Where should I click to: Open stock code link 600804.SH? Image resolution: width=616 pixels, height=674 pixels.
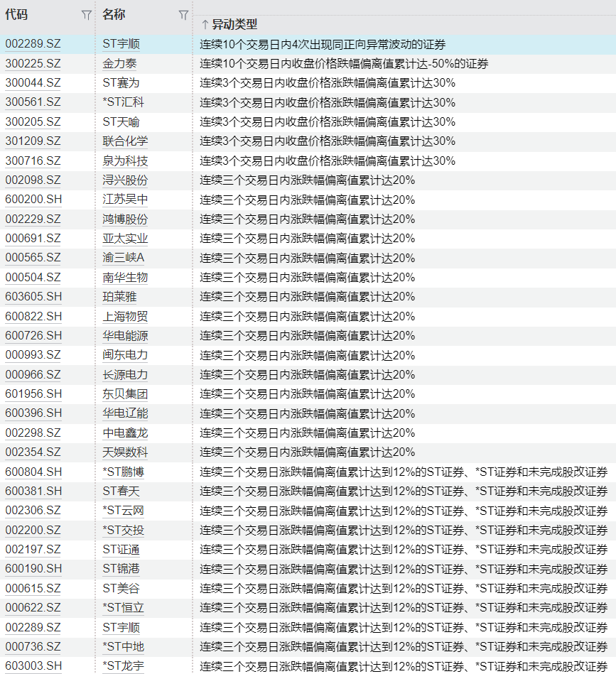click(33, 472)
